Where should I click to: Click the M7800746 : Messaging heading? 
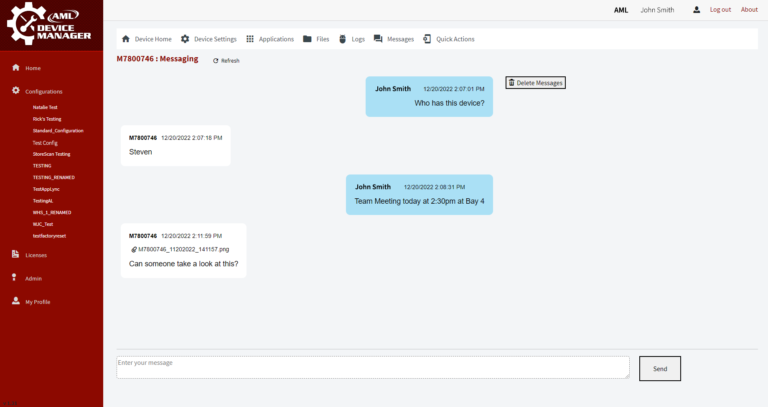coord(157,59)
